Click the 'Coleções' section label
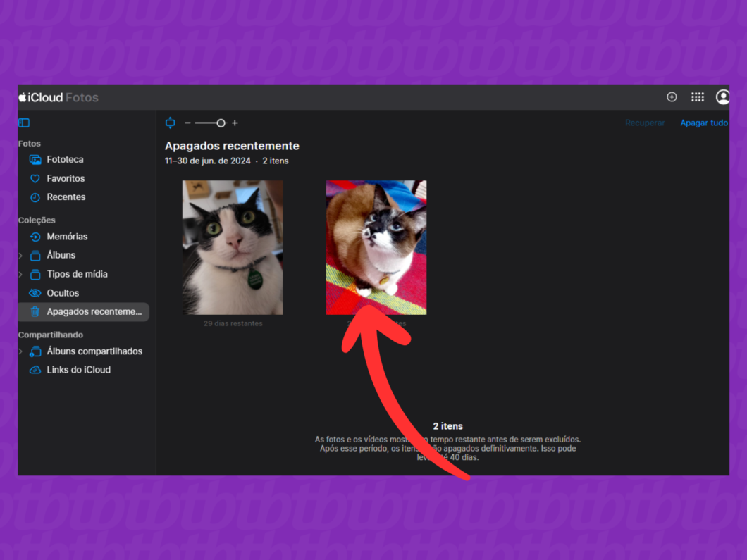The width and height of the screenshot is (747, 560). 37,220
